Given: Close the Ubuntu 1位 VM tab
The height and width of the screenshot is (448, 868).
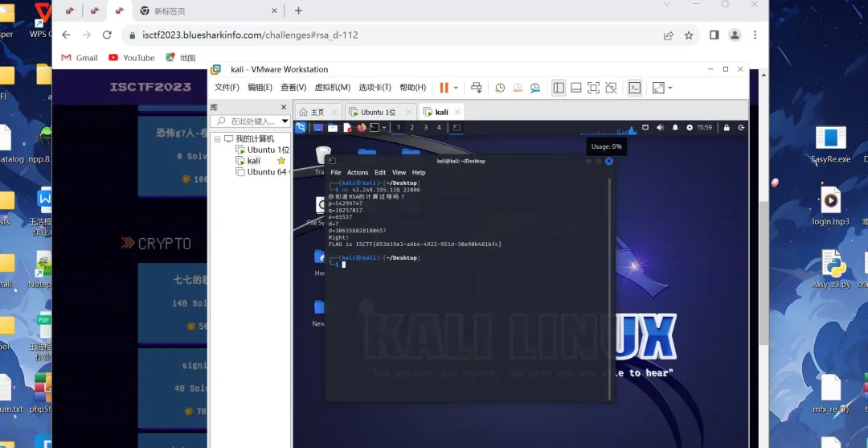Looking at the screenshot, I should click(x=408, y=112).
